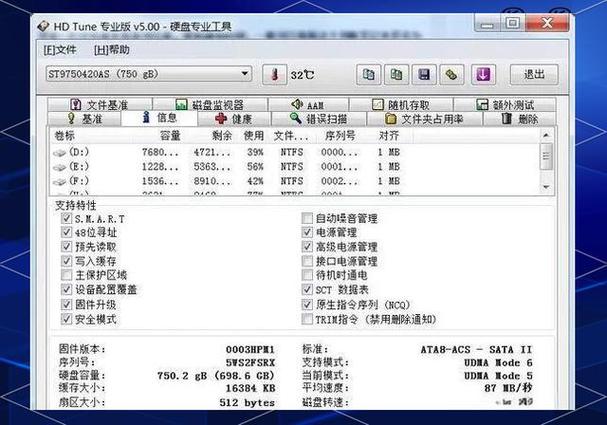
Task: Open the 健康 tab
Action: 234,118
